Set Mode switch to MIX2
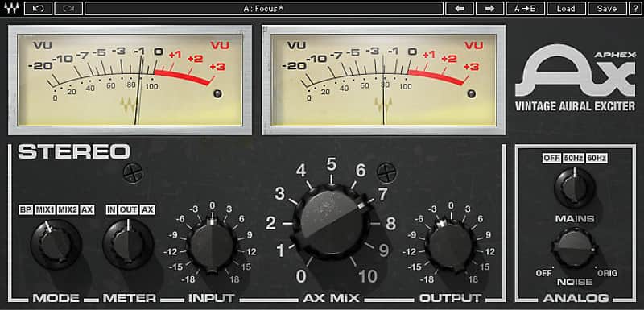Viewport: 644px width, 310px height. [x=68, y=210]
